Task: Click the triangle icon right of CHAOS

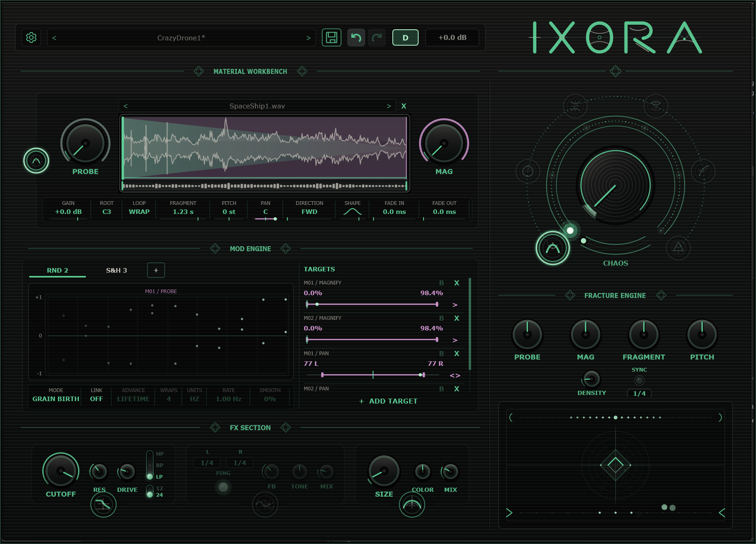Action: point(678,248)
